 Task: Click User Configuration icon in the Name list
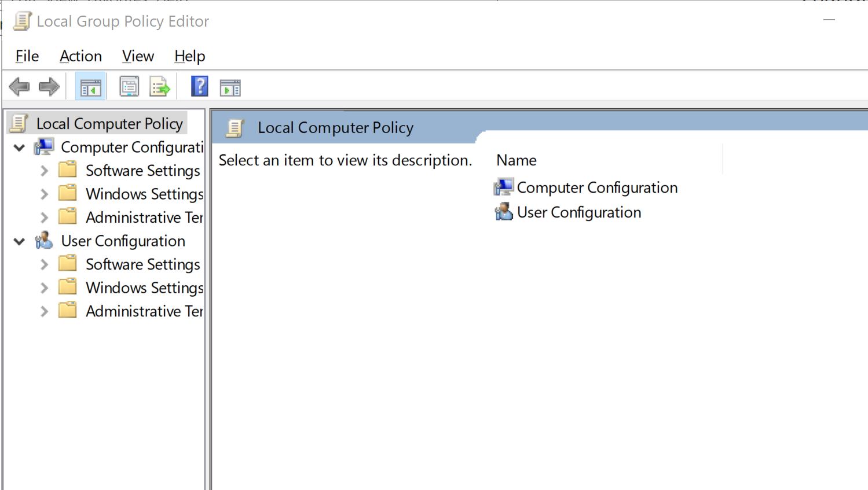click(504, 212)
